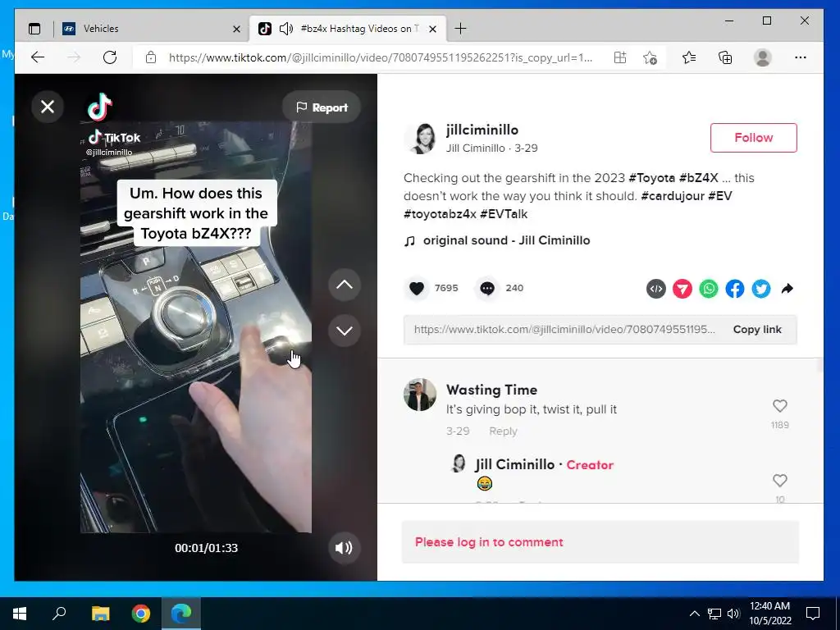Click the embed code share icon

click(655, 289)
